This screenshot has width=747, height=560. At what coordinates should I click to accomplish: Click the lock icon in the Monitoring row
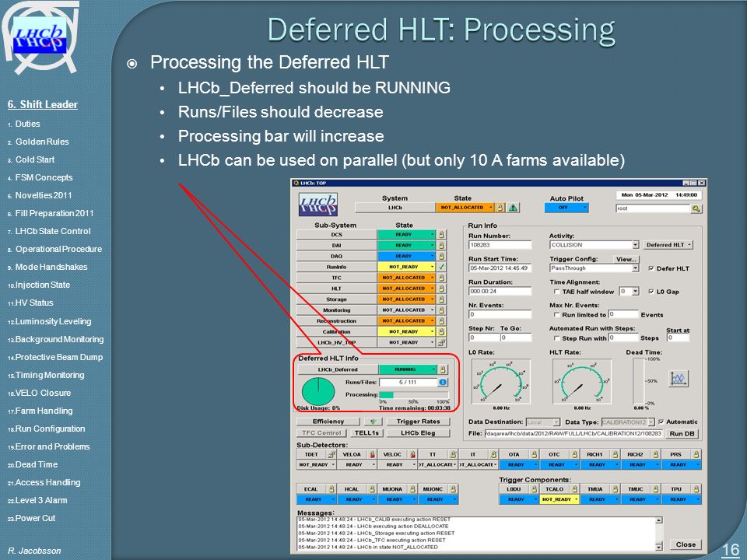click(442, 310)
